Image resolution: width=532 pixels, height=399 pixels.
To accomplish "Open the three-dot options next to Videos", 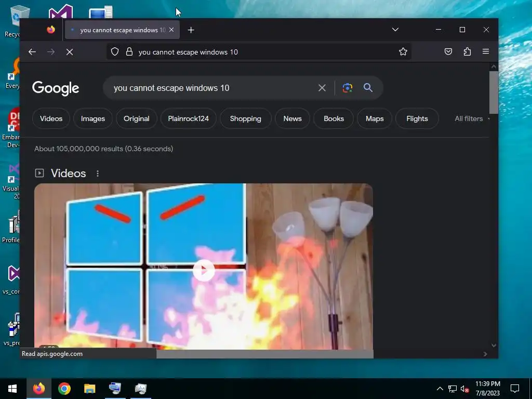I will click(98, 174).
